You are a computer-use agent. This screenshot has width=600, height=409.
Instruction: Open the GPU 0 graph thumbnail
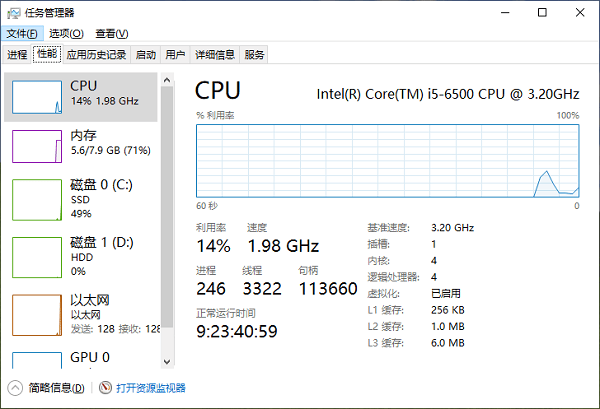(x=37, y=361)
